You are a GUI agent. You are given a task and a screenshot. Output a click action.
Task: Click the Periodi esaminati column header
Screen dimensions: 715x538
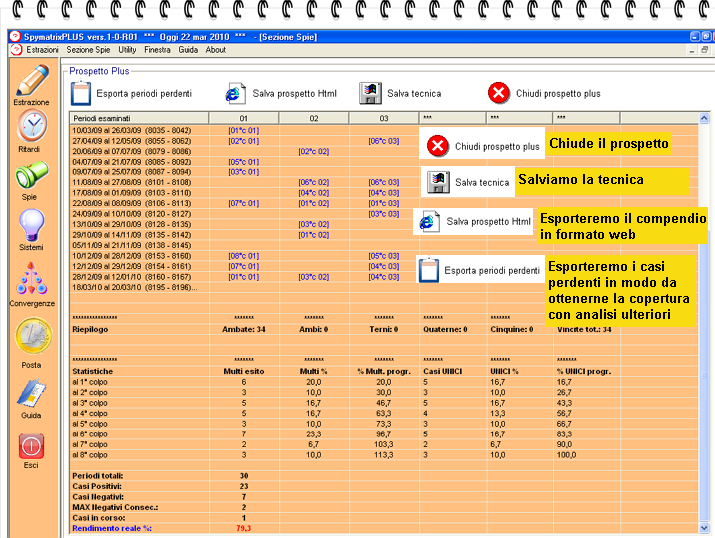139,118
